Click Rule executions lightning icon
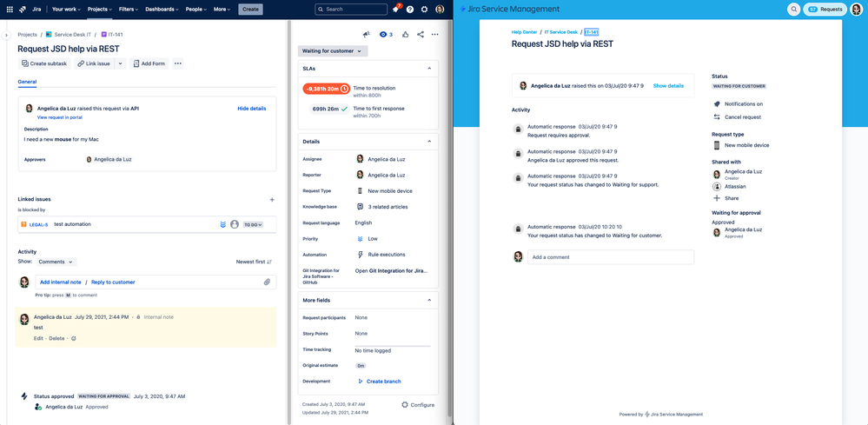Image resolution: width=868 pixels, height=425 pixels. tap(361, 255)
